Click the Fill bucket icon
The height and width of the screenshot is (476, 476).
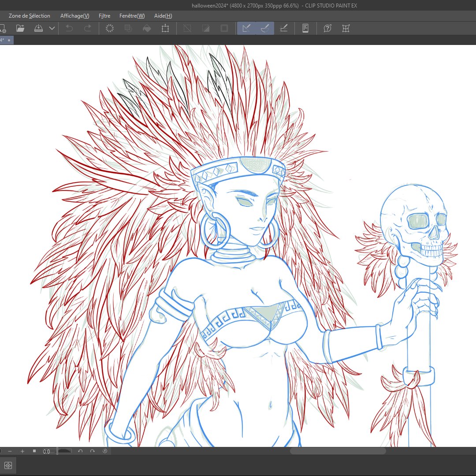[147, 28]
